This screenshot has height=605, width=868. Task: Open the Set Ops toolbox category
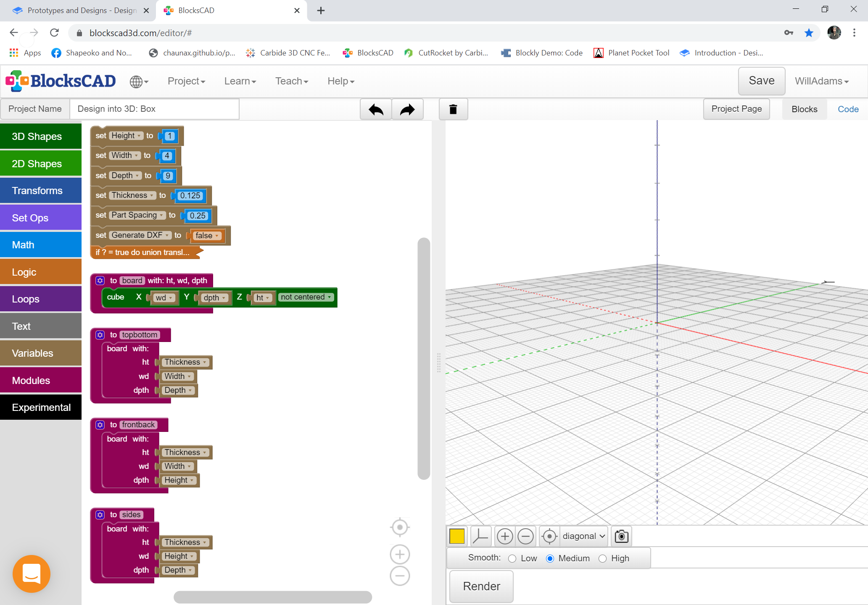click(41, 218)
